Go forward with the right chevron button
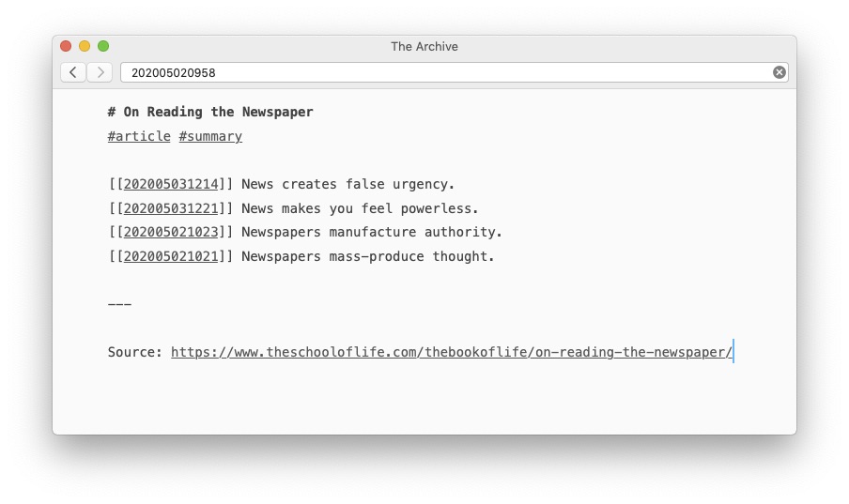Screen dimensions: 849x504 click(x=100, y=72)
